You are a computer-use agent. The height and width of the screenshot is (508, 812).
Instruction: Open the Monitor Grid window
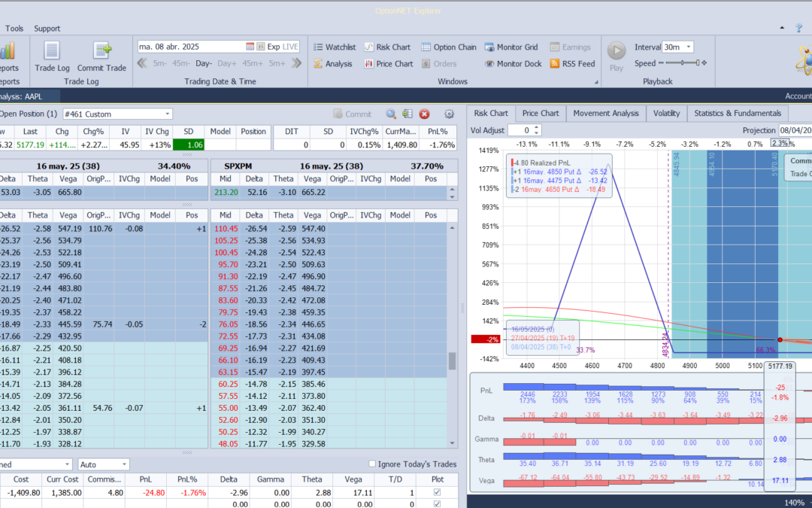click(511, 47)
